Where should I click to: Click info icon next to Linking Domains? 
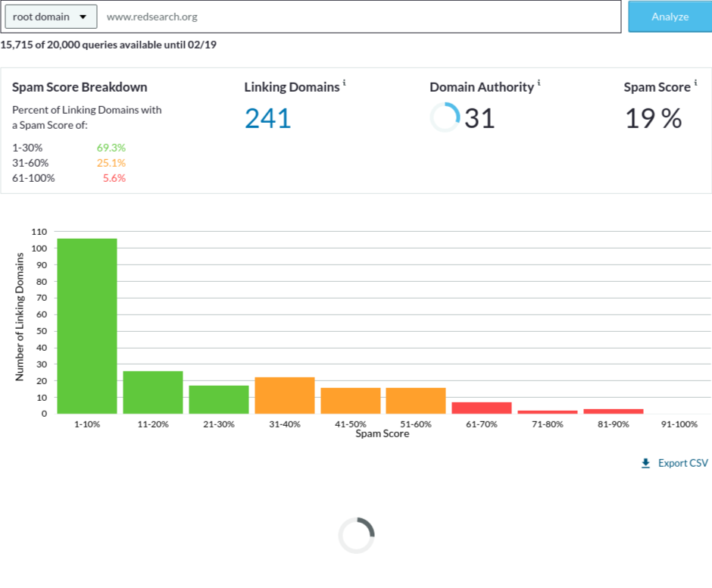[x=344, y=83]
